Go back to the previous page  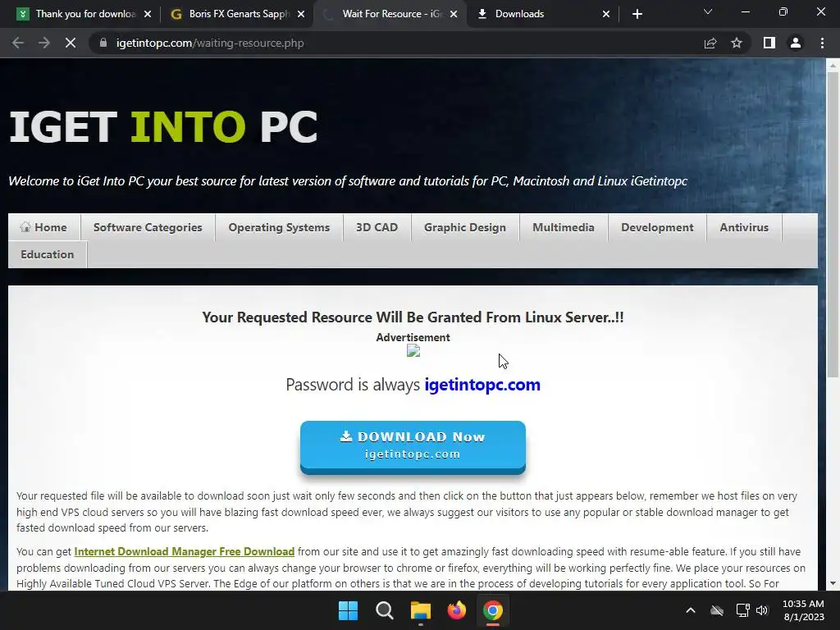pyautogui.click(x=18, y=43)
